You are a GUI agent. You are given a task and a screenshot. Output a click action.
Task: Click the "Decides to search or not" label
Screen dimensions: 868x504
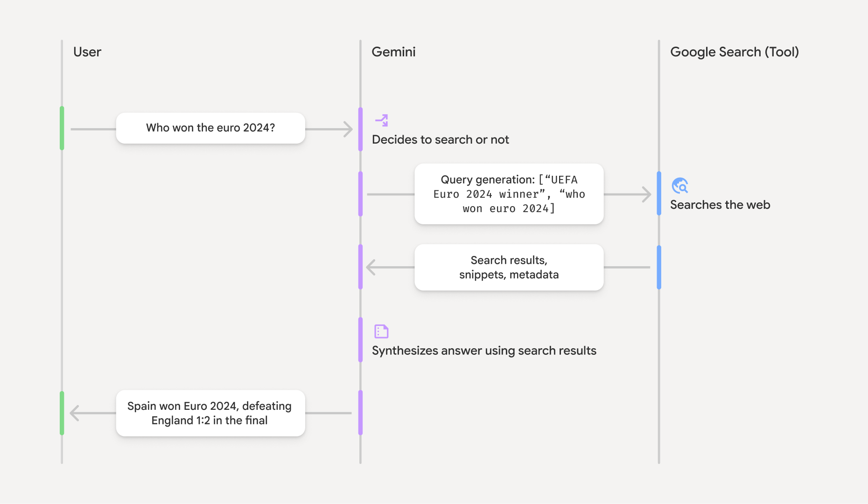point(440,140)
